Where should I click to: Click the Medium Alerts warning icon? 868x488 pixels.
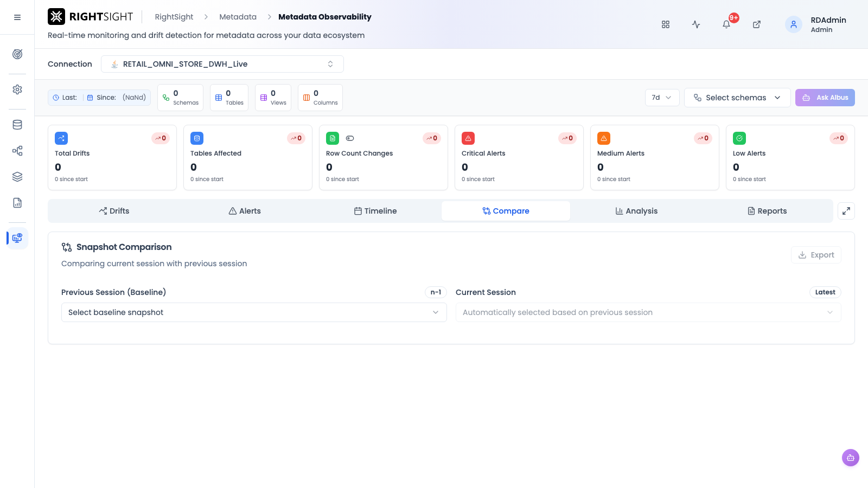604,138
